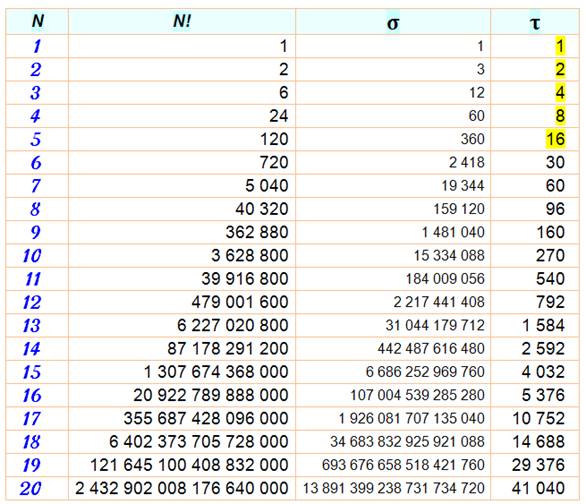
Task: Select the N! cell showing 479 001 600
Action: pyautogui.click(x=240, y=302)
